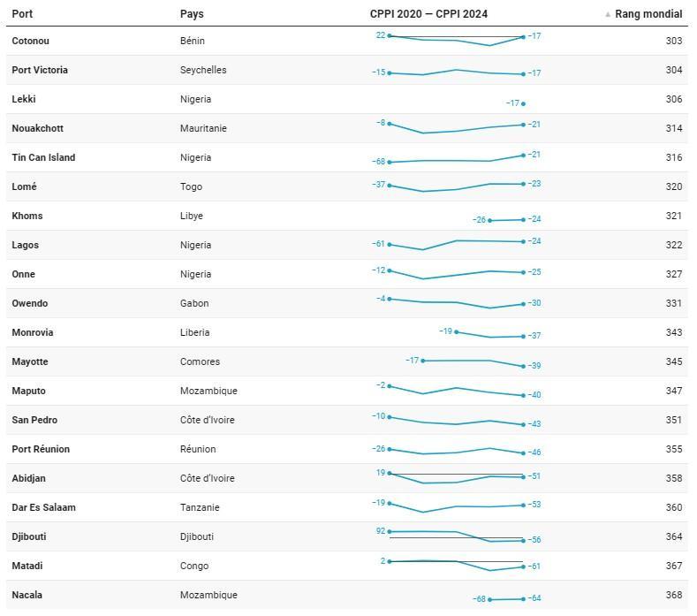
Task: Click Matadi sparkline end point −61
Action: [524, 567]
